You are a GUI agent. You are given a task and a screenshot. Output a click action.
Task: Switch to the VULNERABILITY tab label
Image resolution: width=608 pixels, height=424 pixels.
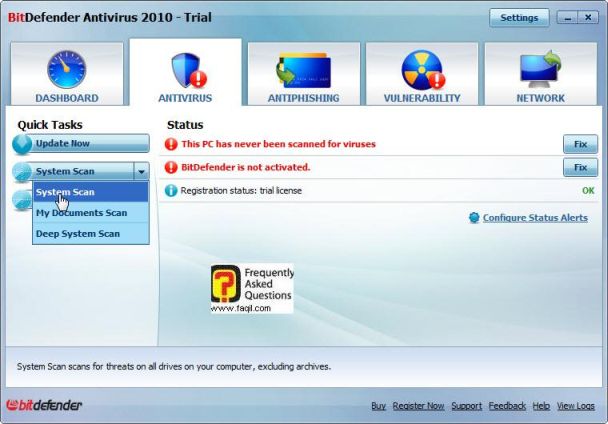(422, 98)
